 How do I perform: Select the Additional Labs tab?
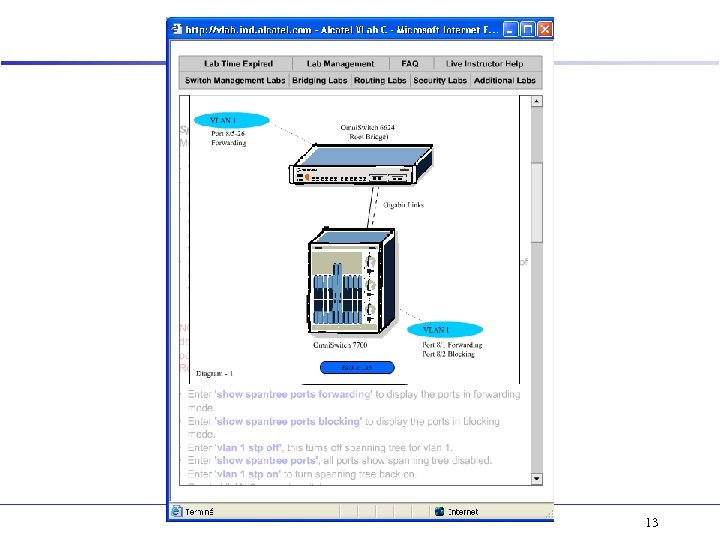point(505,80)
